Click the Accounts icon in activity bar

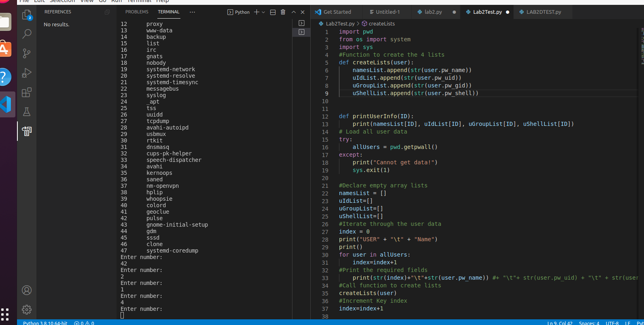27,290
